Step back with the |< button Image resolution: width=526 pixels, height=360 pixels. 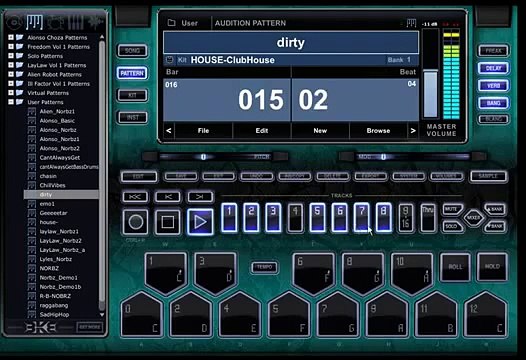pyautogui.click(x=167, y=197)
